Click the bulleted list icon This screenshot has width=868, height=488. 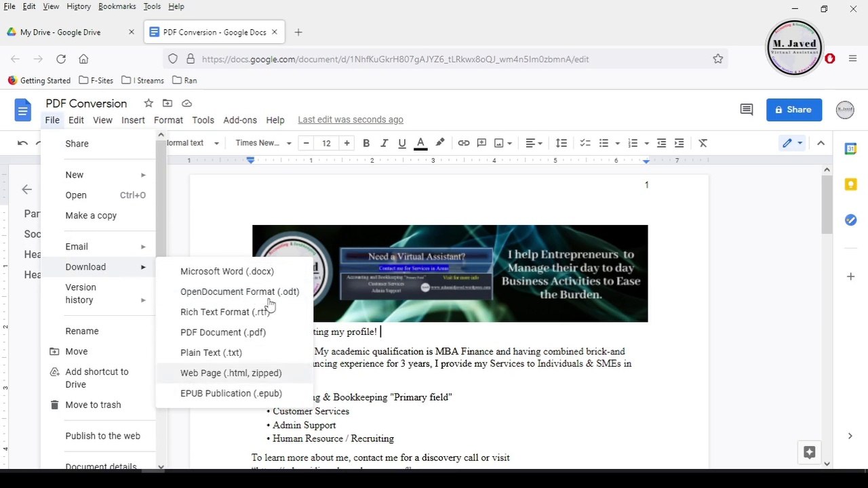click(604, 143)
